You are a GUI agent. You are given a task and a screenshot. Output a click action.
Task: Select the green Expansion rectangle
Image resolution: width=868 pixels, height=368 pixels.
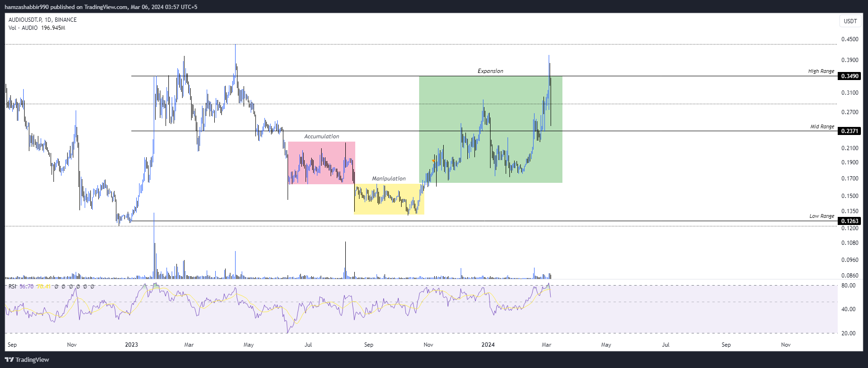tap(491, 129)
